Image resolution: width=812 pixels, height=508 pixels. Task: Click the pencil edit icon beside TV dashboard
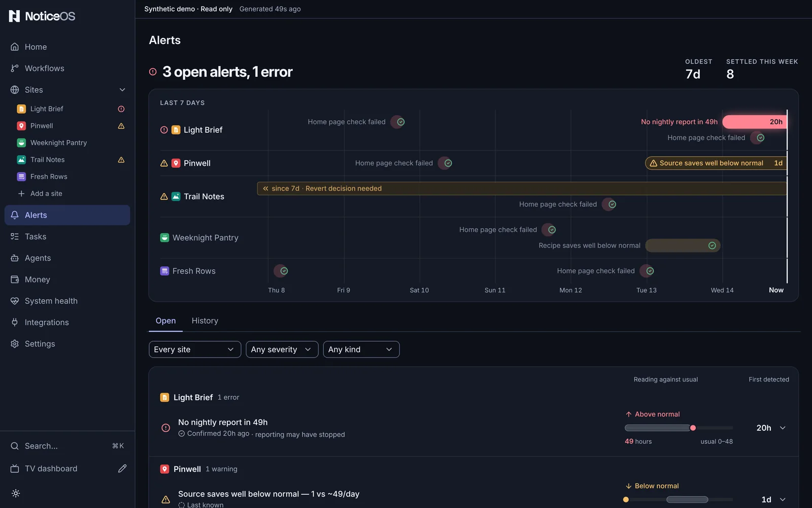(122, 468)
